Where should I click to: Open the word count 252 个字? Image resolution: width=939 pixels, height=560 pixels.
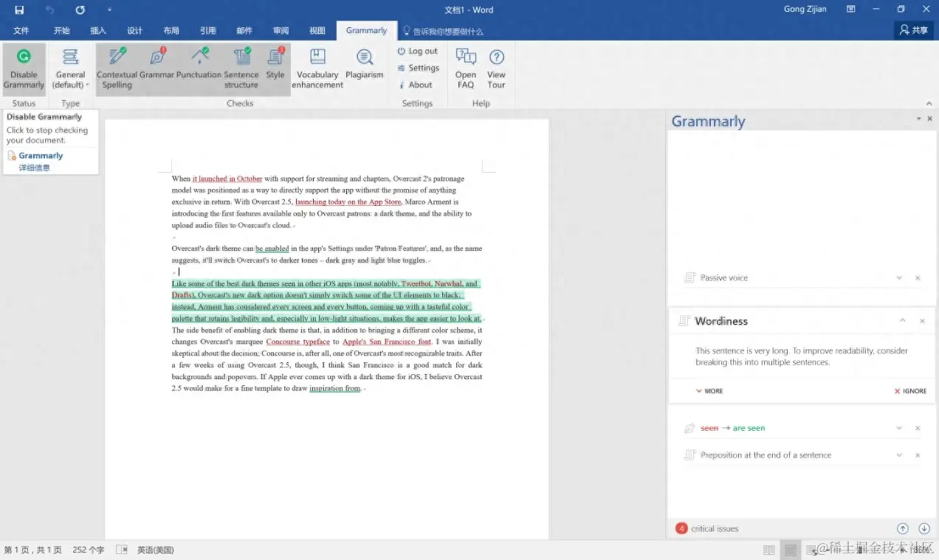click(89, 550)
